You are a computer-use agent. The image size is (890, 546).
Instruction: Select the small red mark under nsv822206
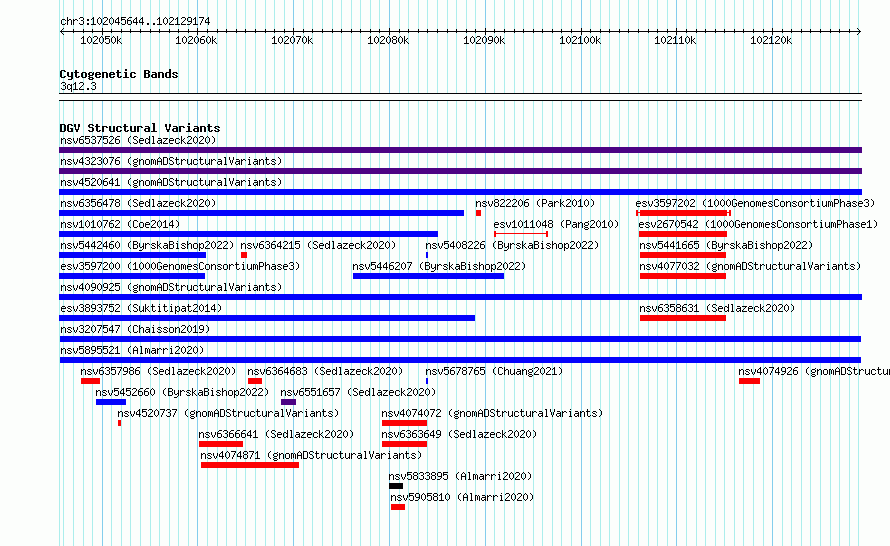click(478, 213)
